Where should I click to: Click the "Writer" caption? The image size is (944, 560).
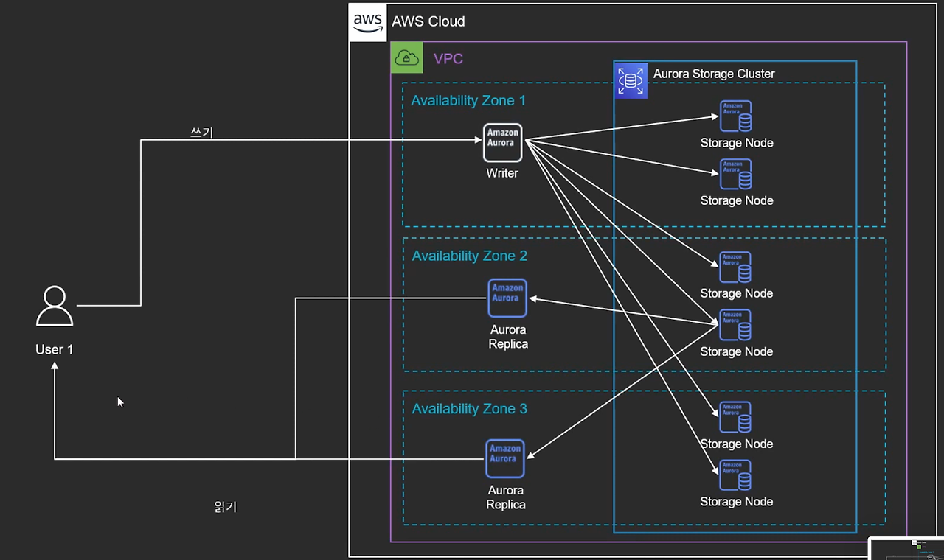pyautogui.click(x=502, y=174)
